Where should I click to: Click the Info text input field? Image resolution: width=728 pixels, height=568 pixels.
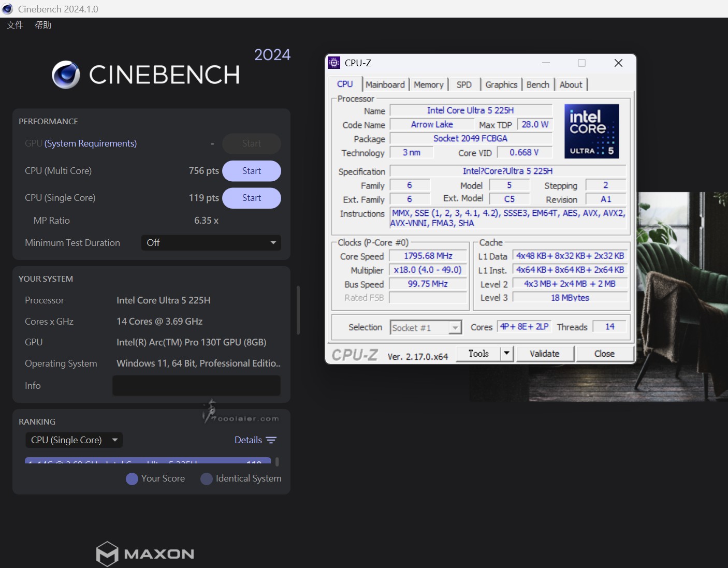[196, 386]
